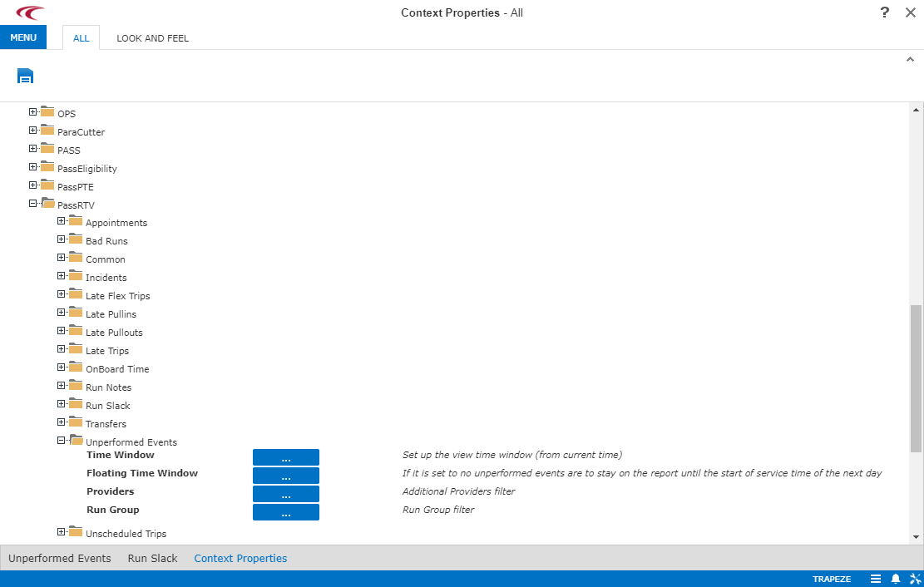Collapse the PassRTV tree node
Image resolution: width=924 pixels, height=587 pixels.
pyautogui.click(x=33, y=204)
